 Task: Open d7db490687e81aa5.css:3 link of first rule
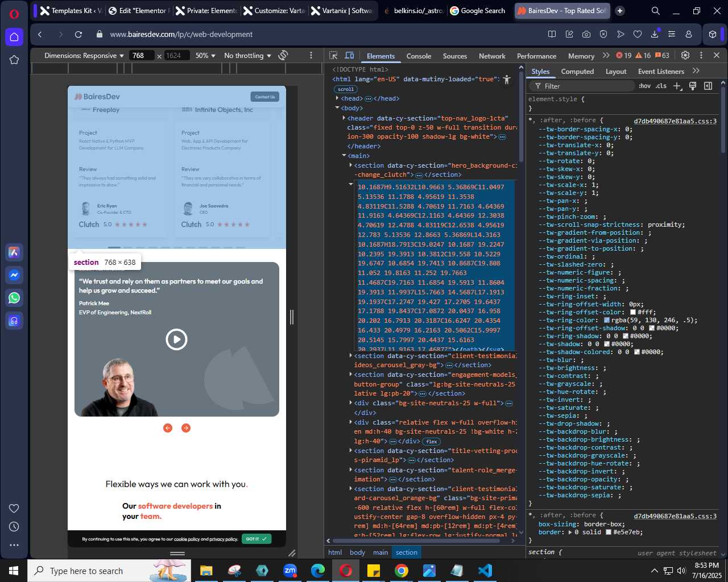point(675,121)
